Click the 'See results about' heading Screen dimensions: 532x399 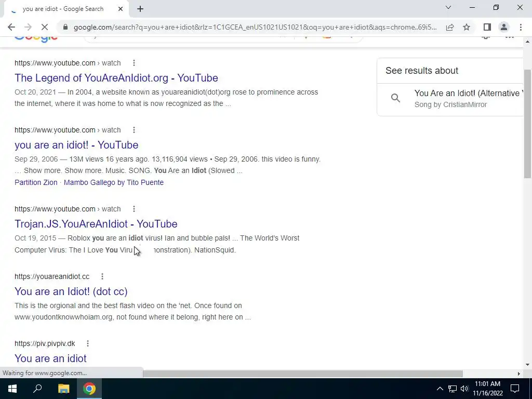(422, 71)
